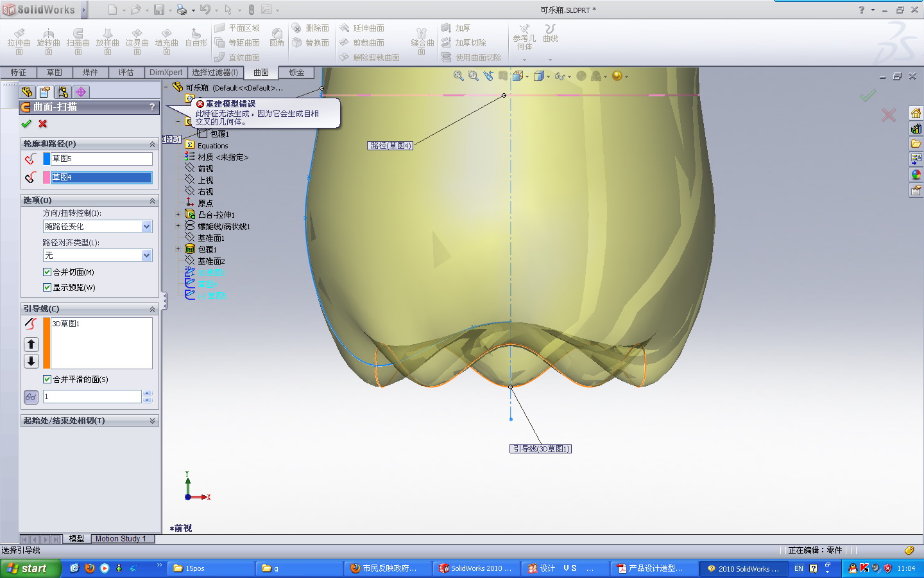This screenshot has height=578, width=924.
Task: Open the Custom Properties task pane icon
Action: (x=916, y=190)
